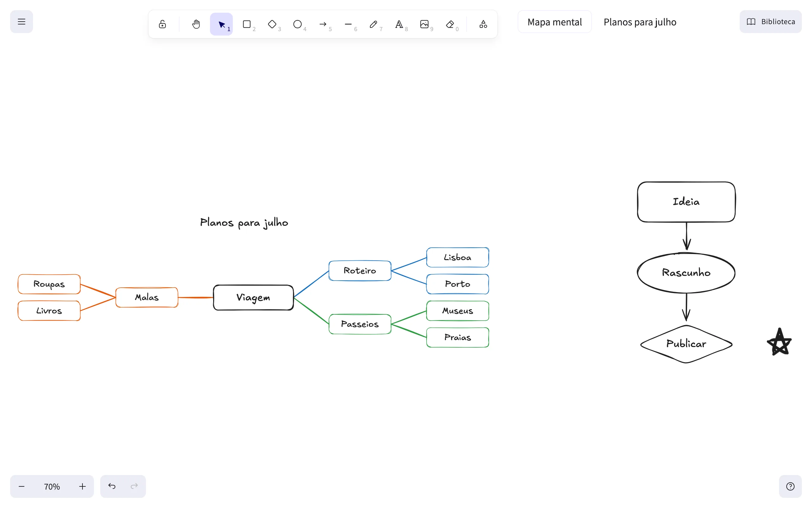Select the Text tool
Viewport: 812px width, 508px height.
tap(399, 24)
